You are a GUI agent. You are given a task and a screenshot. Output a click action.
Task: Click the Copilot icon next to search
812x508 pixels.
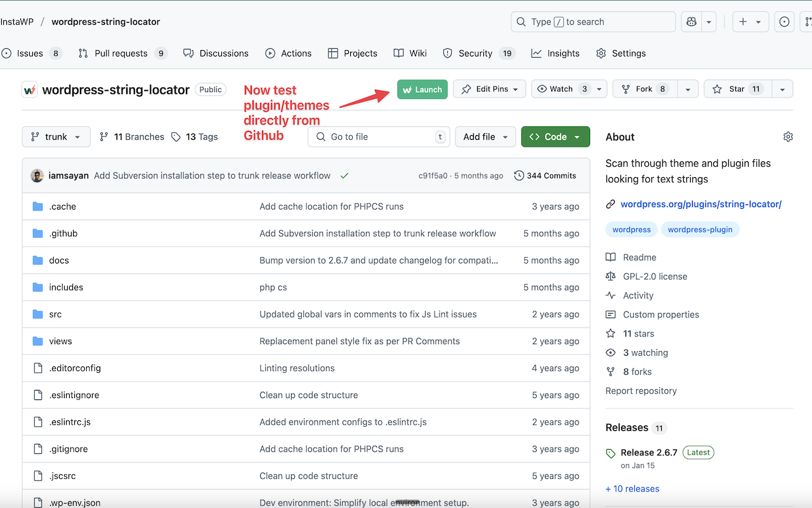[691, 22]
